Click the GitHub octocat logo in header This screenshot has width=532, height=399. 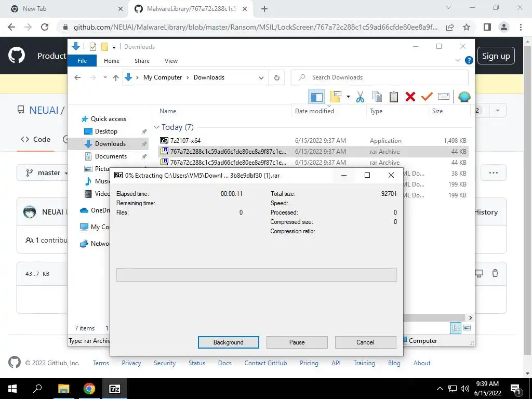pyautogui.click(x=17, y=56)
